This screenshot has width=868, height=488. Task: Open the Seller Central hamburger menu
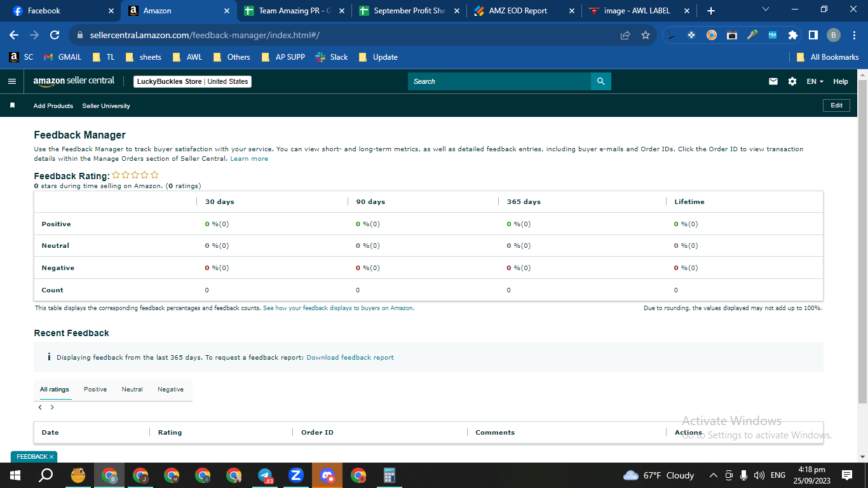pyautogui.click(x=11, y=81)
